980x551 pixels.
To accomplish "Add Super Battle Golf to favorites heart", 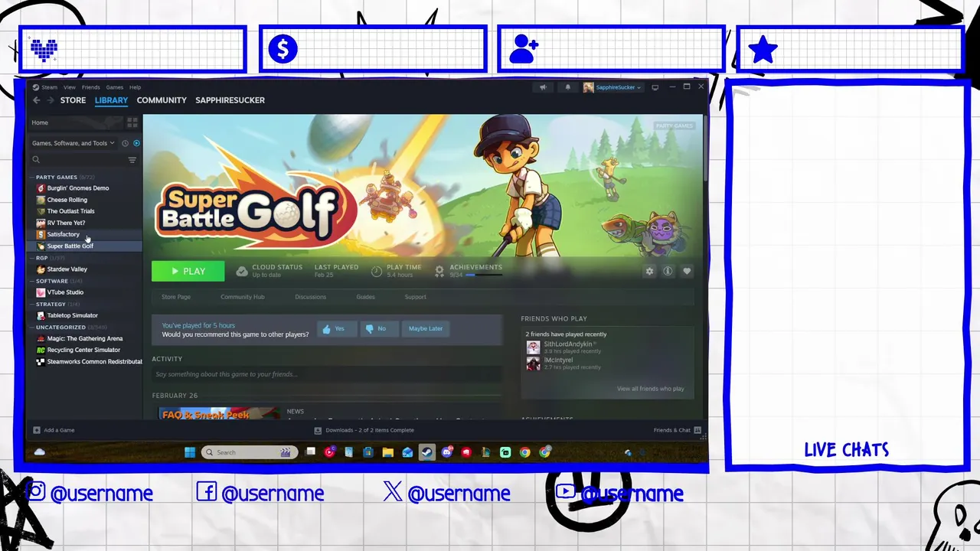I will coord(687,271).
